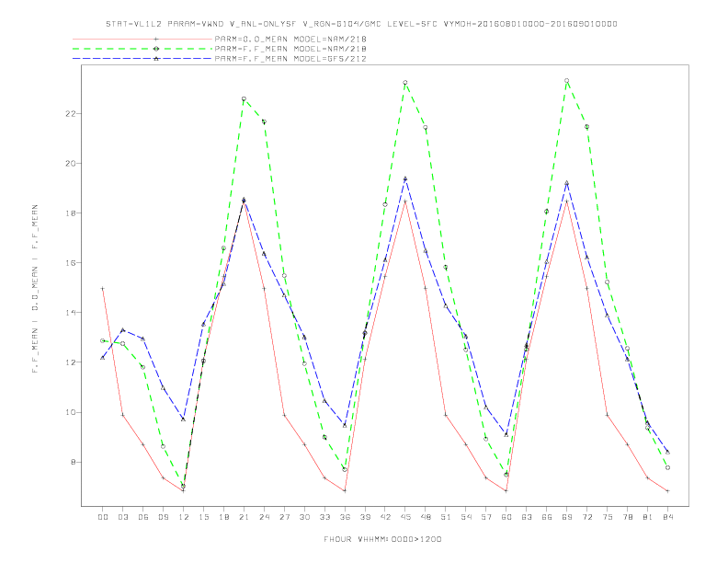The height and width of the screenshot is (563, 728).
Task: Click the green NAM peak marker at hour 69
Action: [567, 81]
